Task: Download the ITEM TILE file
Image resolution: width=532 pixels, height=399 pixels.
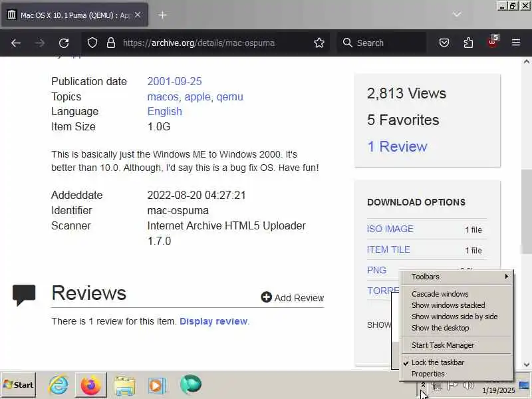Action: 388,250
